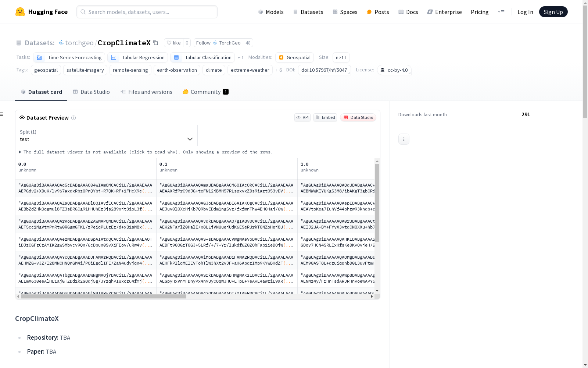Image resolution: width=588 pixels, height=368 pixels.
Task: Open the Split dropdown selector
Action: point(107,135)
